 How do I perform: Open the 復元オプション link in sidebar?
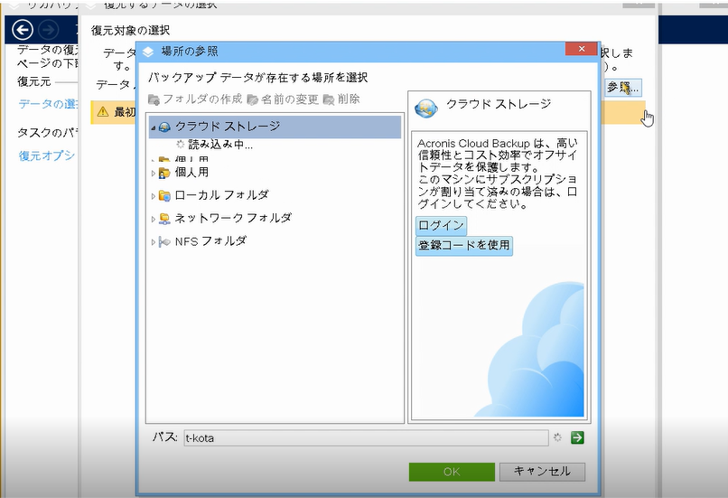tap(46, 155)
